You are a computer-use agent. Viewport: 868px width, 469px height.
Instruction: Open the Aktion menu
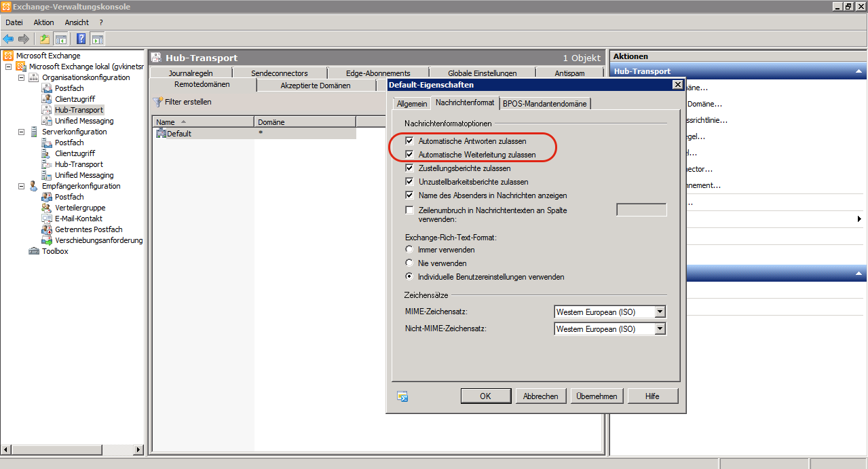coord(43,22)
